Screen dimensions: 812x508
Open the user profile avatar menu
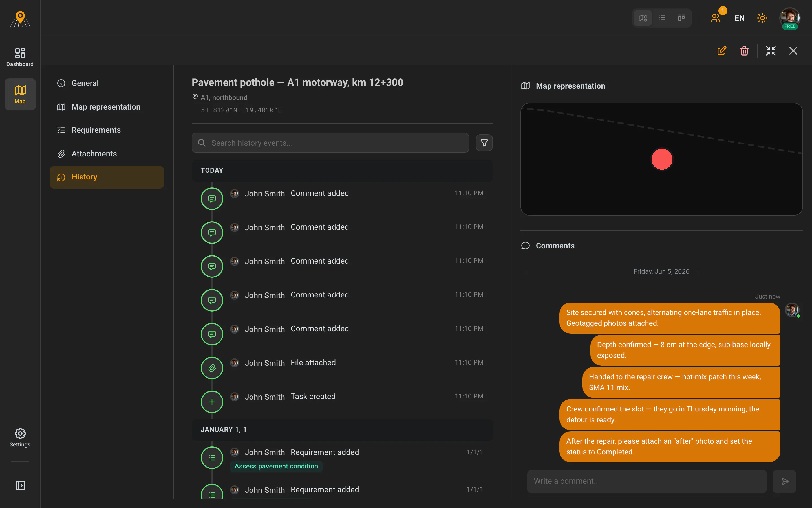(x=789, y=18)
